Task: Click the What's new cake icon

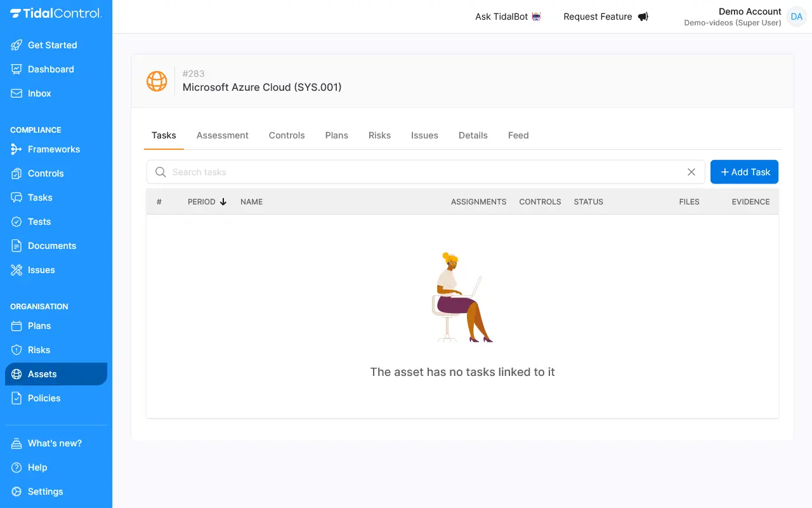Action: (16, 443)
